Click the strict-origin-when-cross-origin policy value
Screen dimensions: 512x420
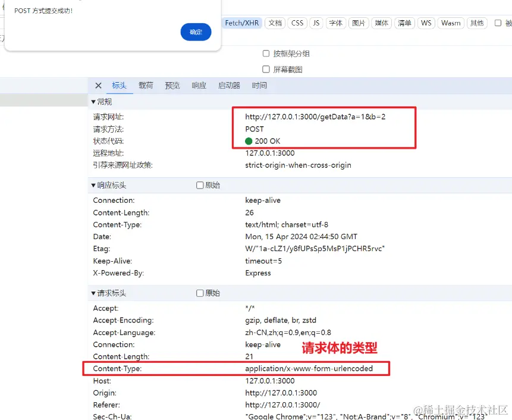tap(298, 165)
